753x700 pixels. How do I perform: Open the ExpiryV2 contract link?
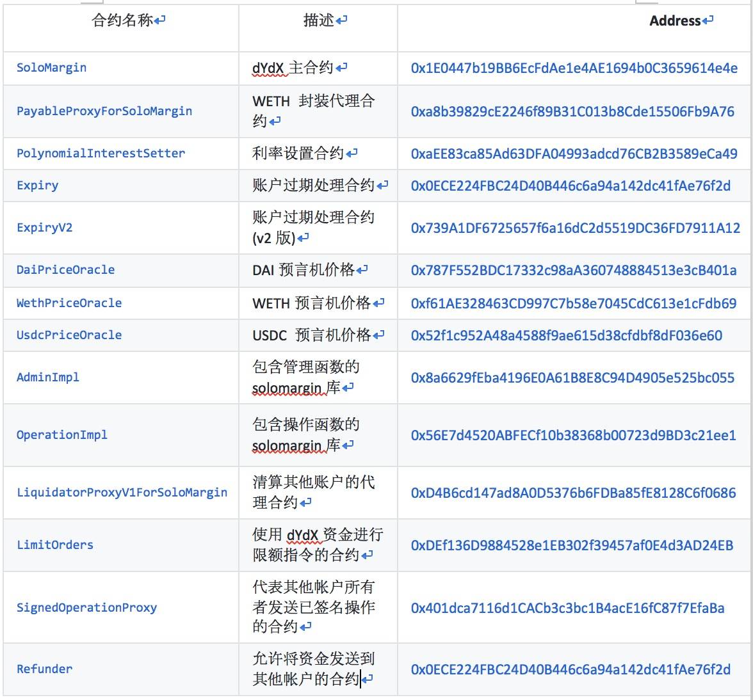click(x=45, y=227)
